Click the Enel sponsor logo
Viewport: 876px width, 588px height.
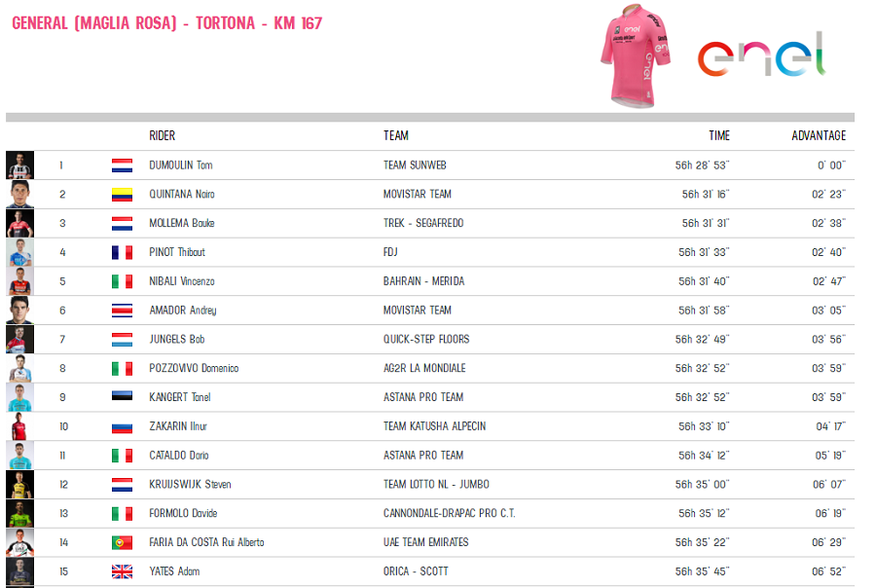[762, 55]
